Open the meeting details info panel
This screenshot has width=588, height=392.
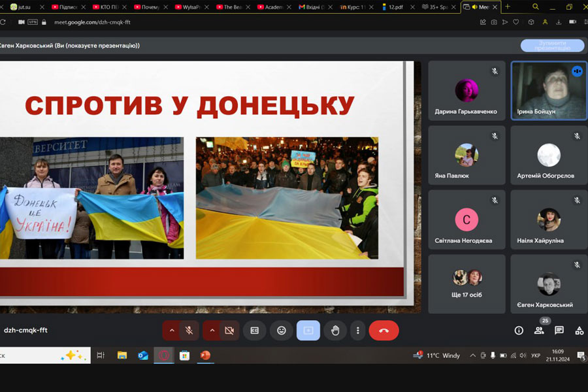tap(519, 331)
